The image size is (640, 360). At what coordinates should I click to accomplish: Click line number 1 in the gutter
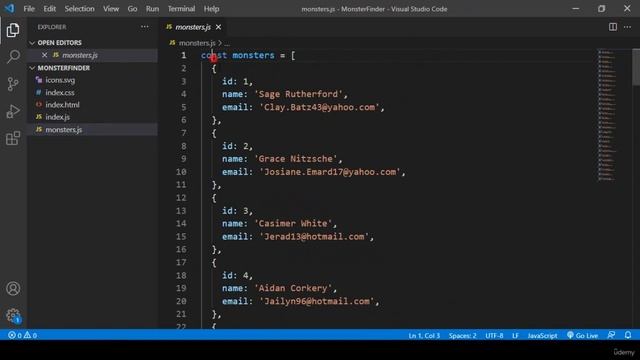pos(183,55)
